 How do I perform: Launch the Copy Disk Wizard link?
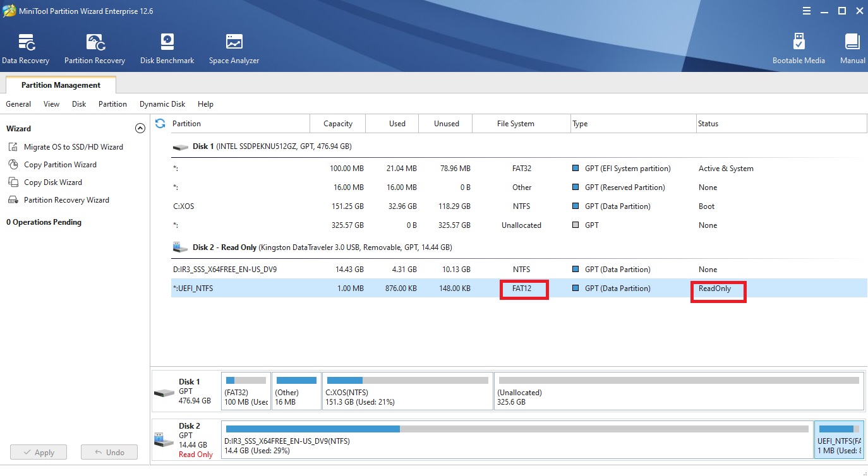(x=53, y=182)
